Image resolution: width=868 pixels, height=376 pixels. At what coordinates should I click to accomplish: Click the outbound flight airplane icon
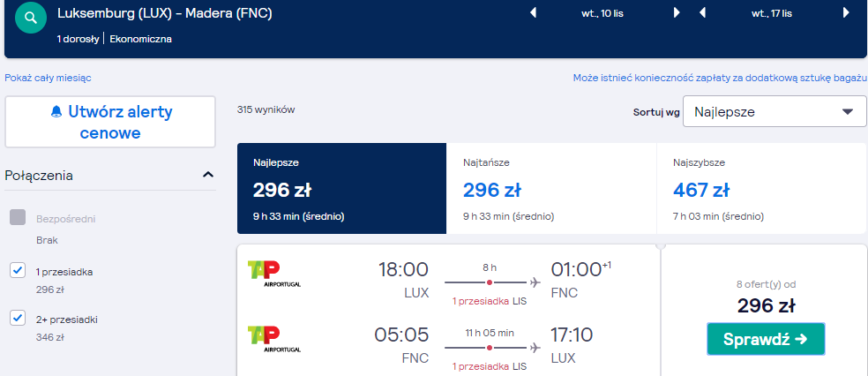tap(535, 282)
